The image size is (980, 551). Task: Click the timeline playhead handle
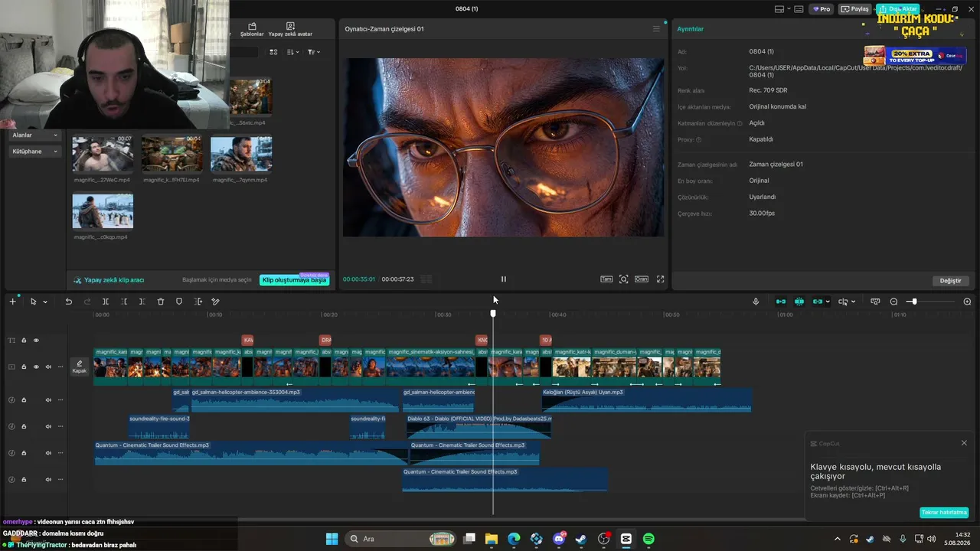[493, 313]
